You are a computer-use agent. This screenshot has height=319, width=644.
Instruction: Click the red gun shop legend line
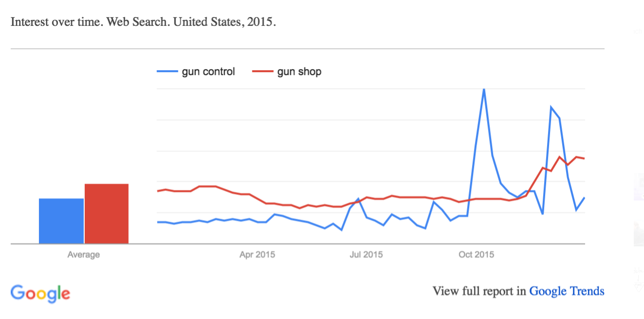[263, 72]
